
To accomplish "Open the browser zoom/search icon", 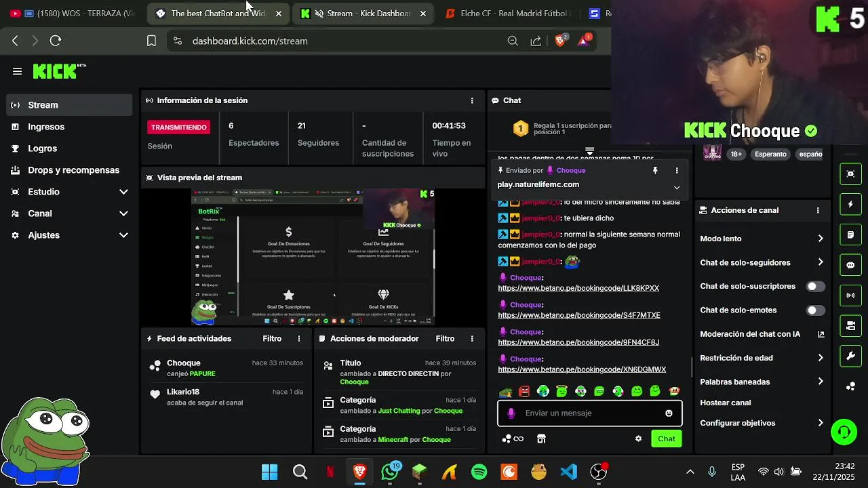I will (x=513, y=41).
